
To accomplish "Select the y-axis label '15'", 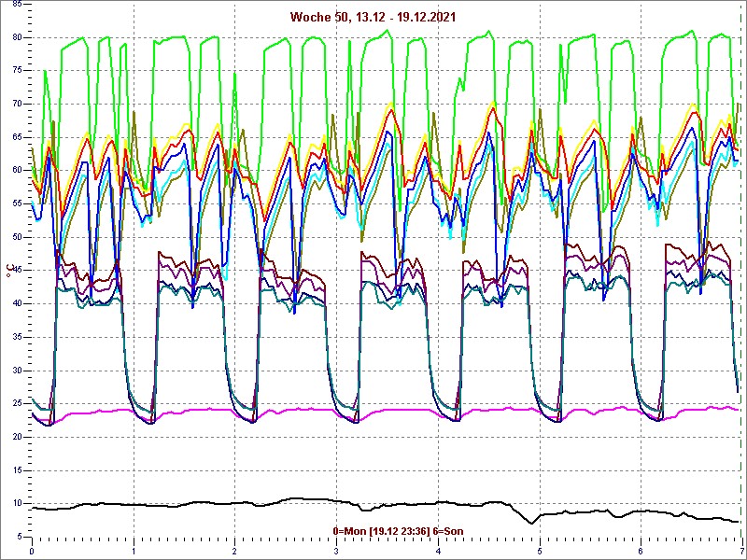I will click(x=17, y=470).
